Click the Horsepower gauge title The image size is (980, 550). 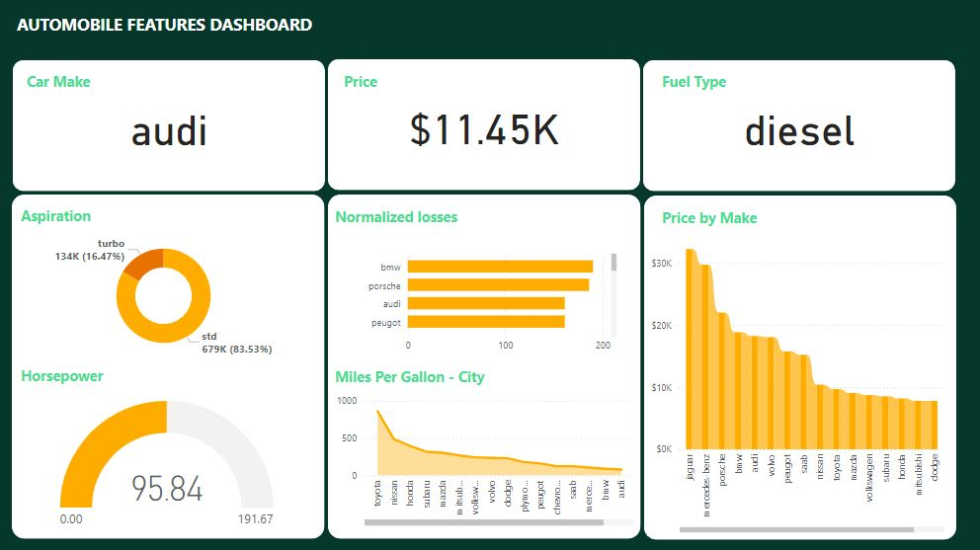(62, 376)
